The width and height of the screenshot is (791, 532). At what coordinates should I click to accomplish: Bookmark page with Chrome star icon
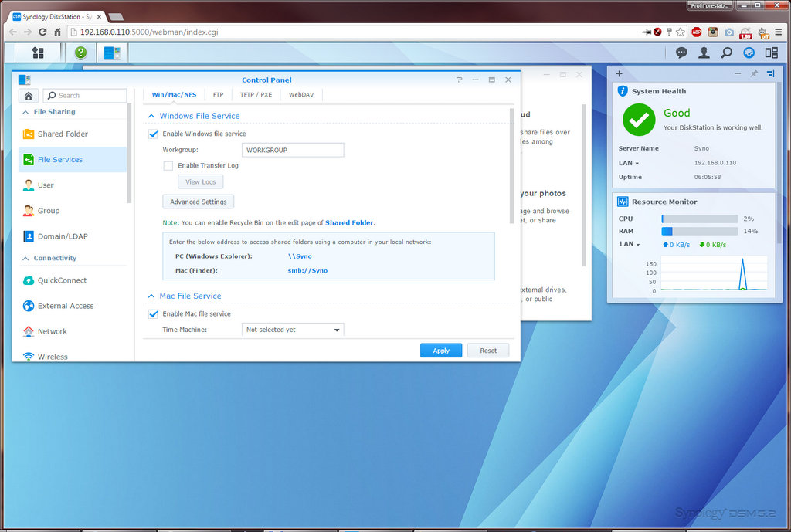tap(681, 32)
